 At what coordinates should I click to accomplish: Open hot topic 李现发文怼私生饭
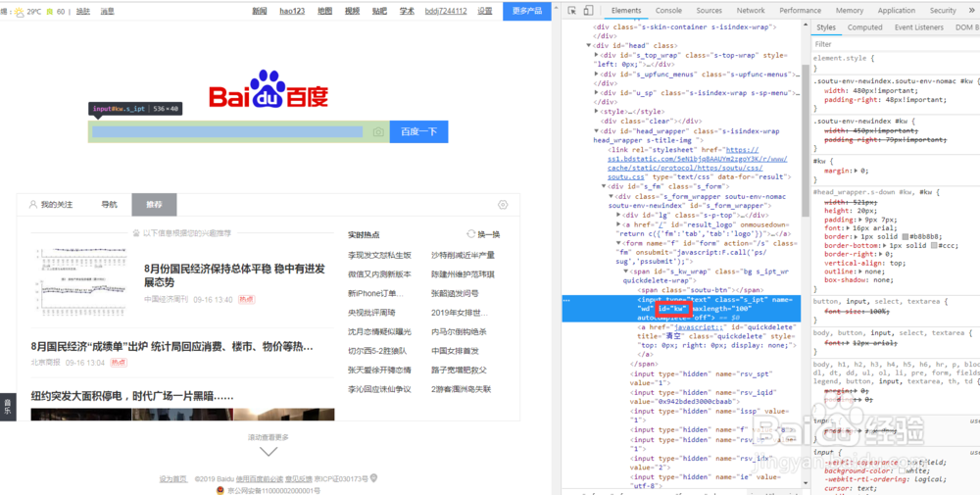coord(380,255)
